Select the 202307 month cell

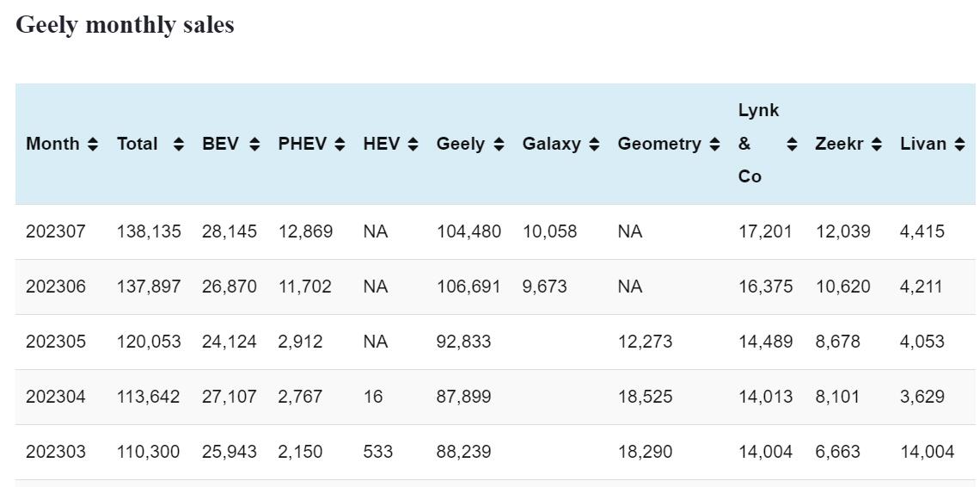click(x=56, y=231)
